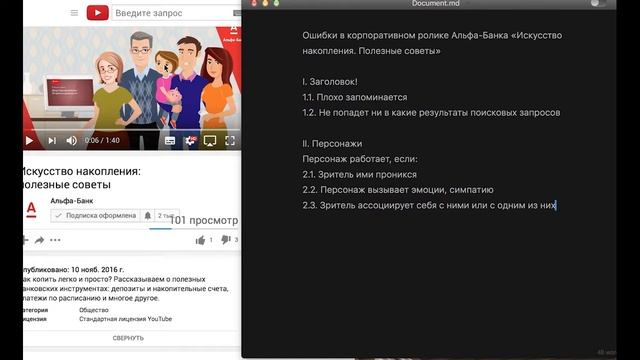Click the 'II. Персонажи' heading line
Screen dimensions: 640x360
332,144
